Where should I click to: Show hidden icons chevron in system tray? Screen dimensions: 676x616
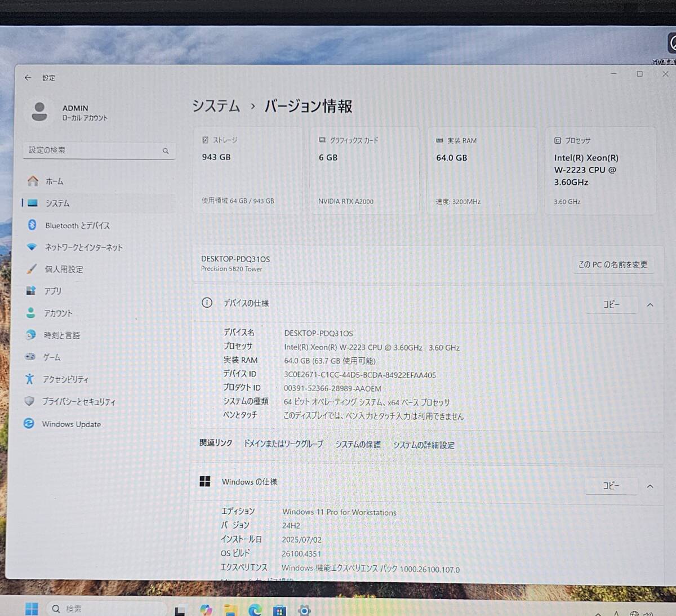click(x=597, y=613)
